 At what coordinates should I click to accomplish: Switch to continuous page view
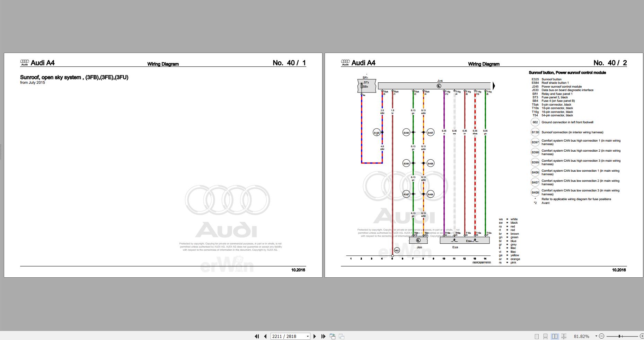[x=545, y=336]
